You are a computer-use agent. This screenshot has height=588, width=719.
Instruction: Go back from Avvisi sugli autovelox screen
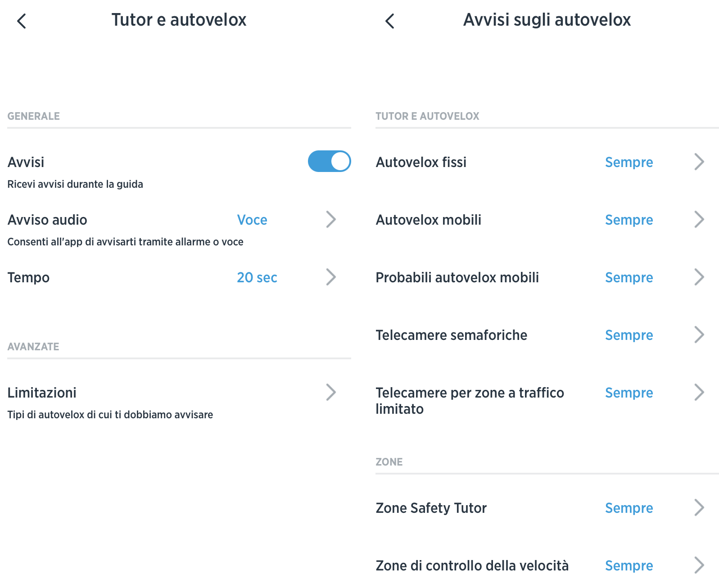pos(390,21)
